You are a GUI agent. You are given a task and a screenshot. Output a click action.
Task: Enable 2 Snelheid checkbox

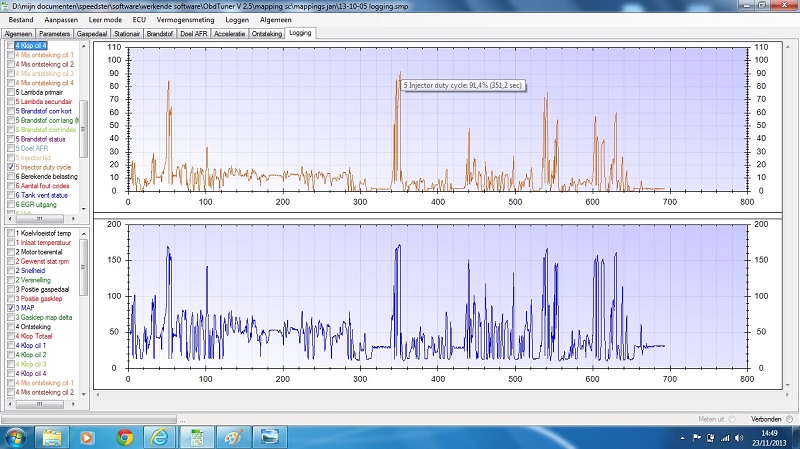(x=11, y=270)
